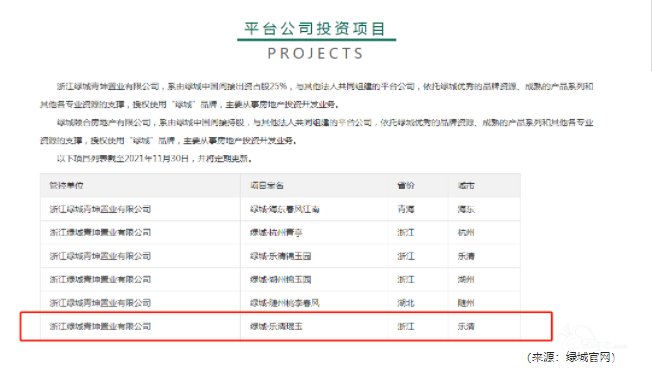This screenshot has width=652, height=377.
Task: Click the province cell 湖北
Action: pyautogui.click(x=406, y=303)
